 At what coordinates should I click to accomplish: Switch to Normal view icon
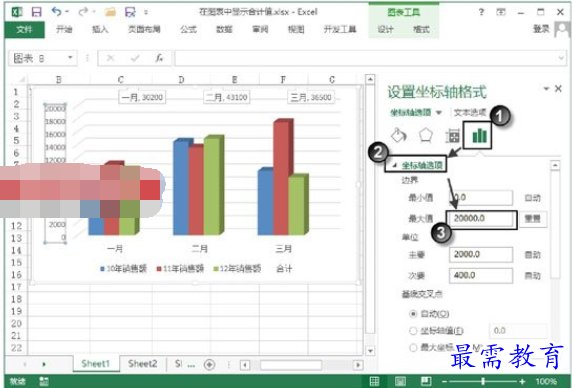coord(375,381)
